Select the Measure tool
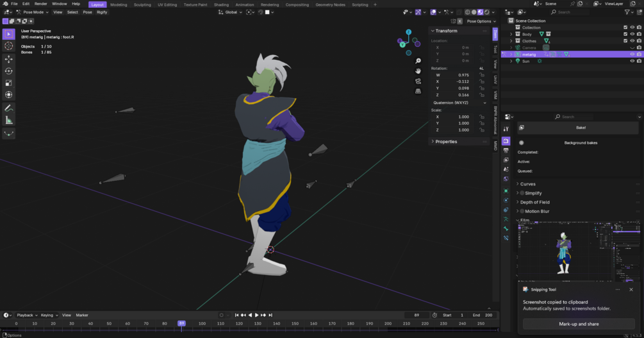This screenshot has width=644, height=338. (x=8, y=121)
